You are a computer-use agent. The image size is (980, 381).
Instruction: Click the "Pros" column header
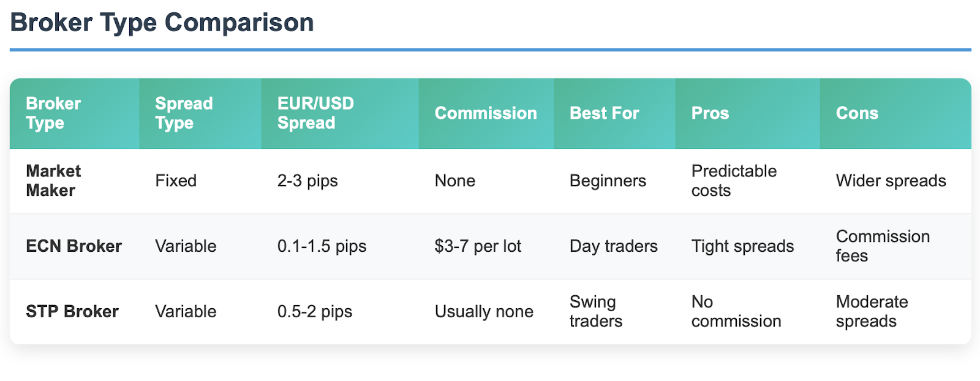coord(710,113)
